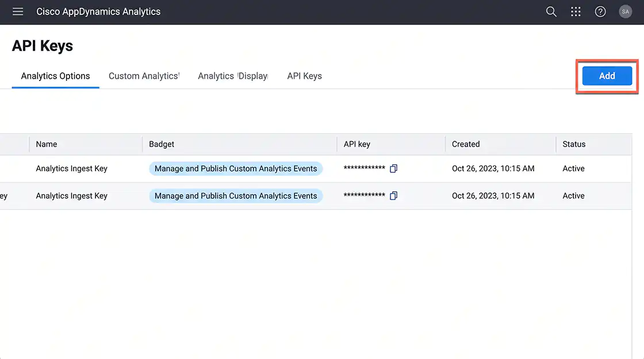Click first row Active status
The width and height of the screenshot is (644, 359).
coord(573,169)
